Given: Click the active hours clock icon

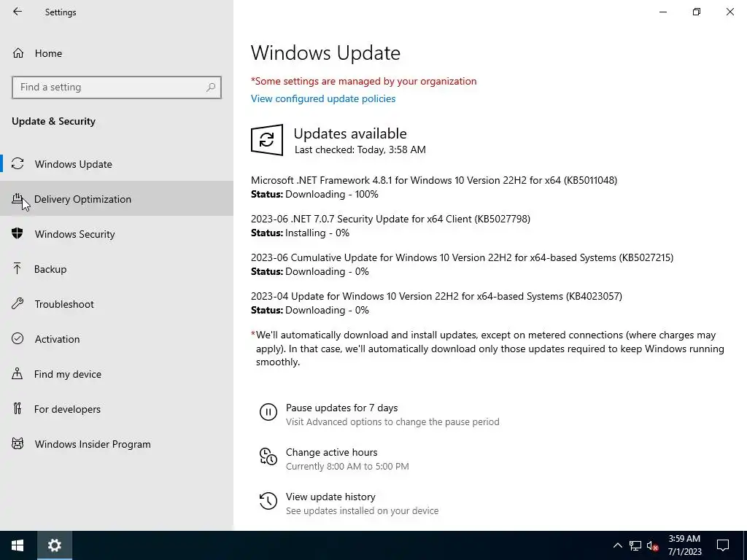Looking at the screenshot, I should [268, 456].
